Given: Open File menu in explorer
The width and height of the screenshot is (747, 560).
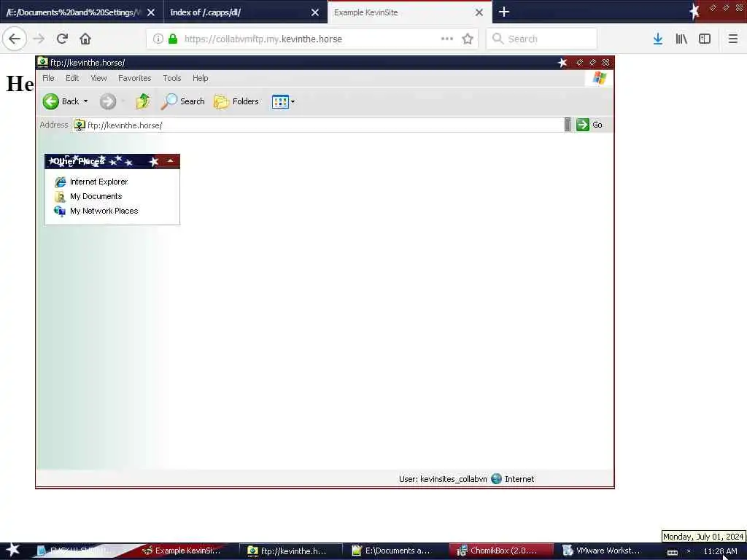Looking at the screenshot, I should (x=49, y=78).
